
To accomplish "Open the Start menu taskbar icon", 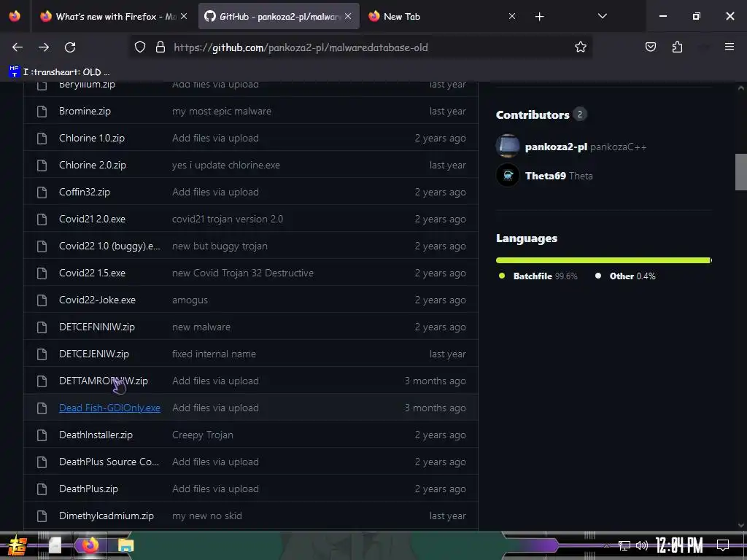I will 18,545.
